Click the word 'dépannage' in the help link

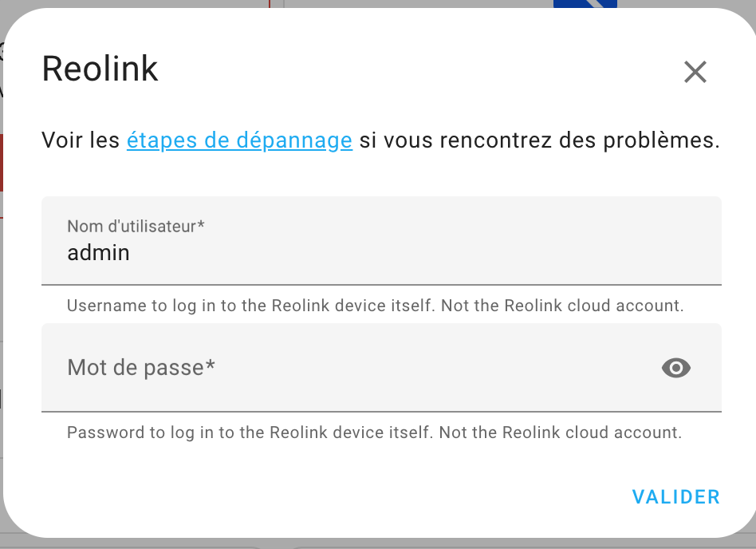[294, 140]
